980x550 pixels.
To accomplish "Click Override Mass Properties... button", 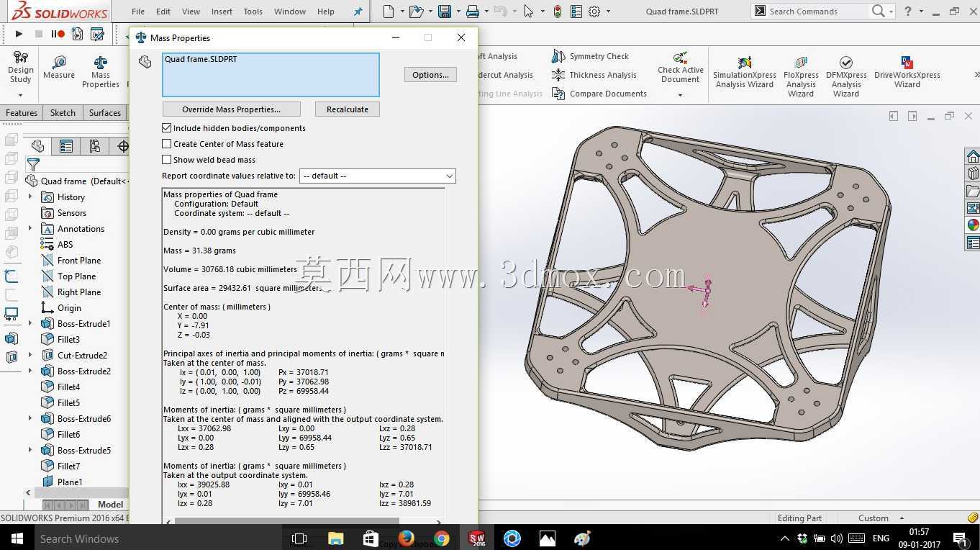I will tap(231, 109).
